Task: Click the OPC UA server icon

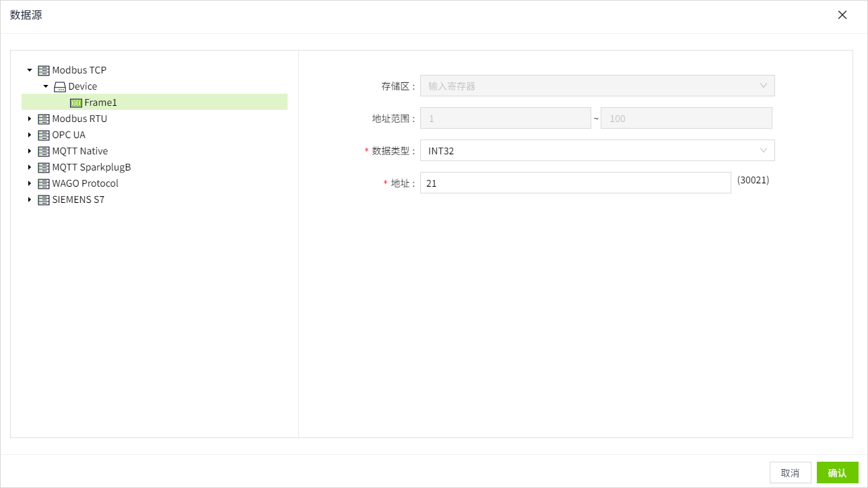Action: click(x=44, y=135)
